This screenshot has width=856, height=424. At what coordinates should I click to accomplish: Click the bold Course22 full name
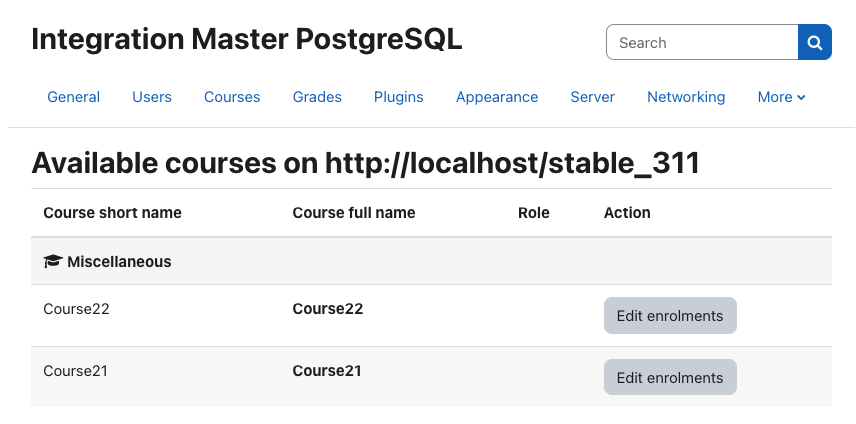tap(328, 309)
